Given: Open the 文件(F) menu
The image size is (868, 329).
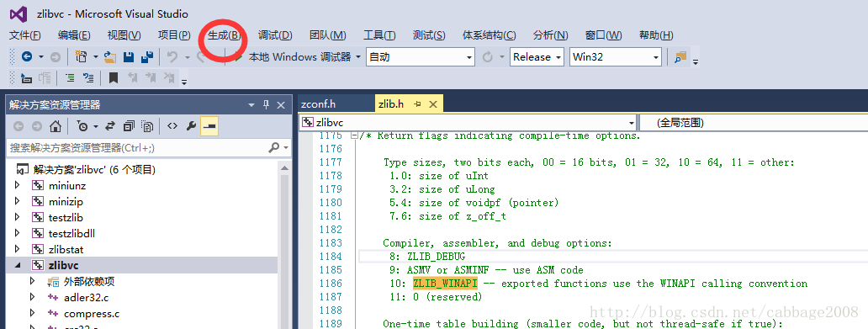Looking at the screenshot, I should click(x=25, y=35).
